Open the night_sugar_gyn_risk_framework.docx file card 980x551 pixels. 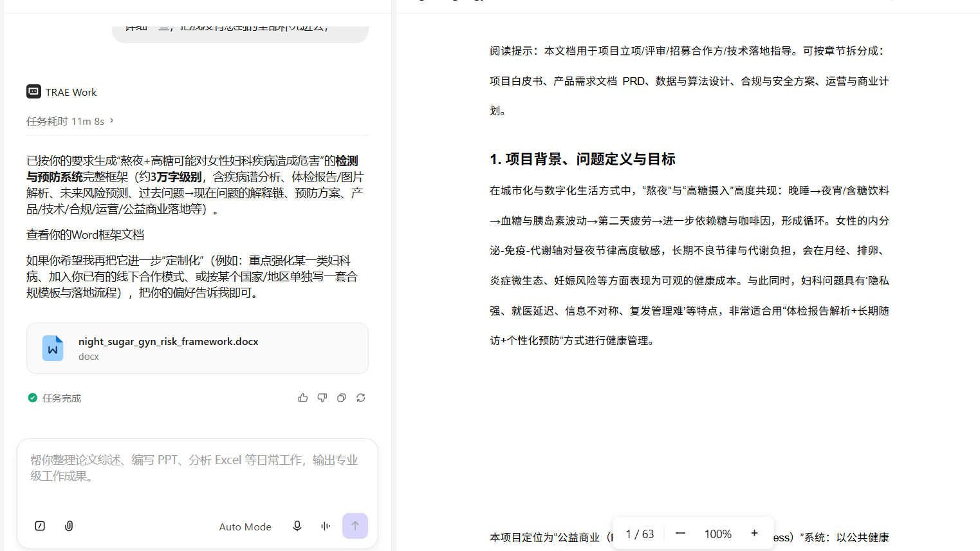tap(198, 348)
